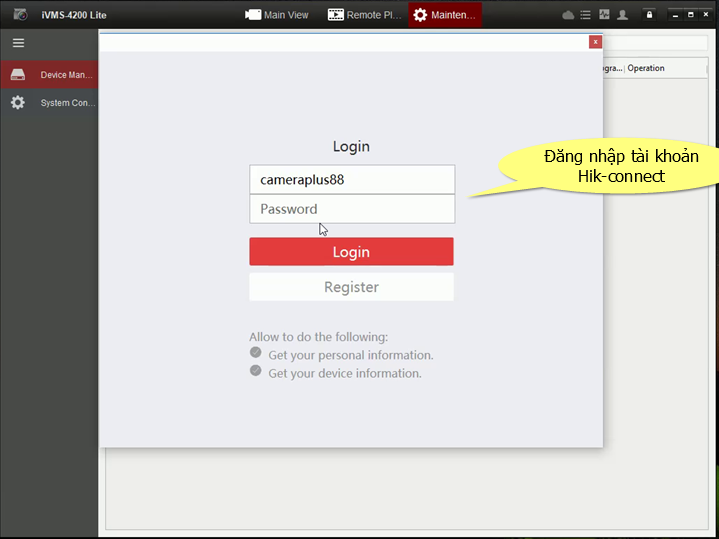Click the Main View monitor icon
This screenshot has height=539, width=719.
[253, 15]
